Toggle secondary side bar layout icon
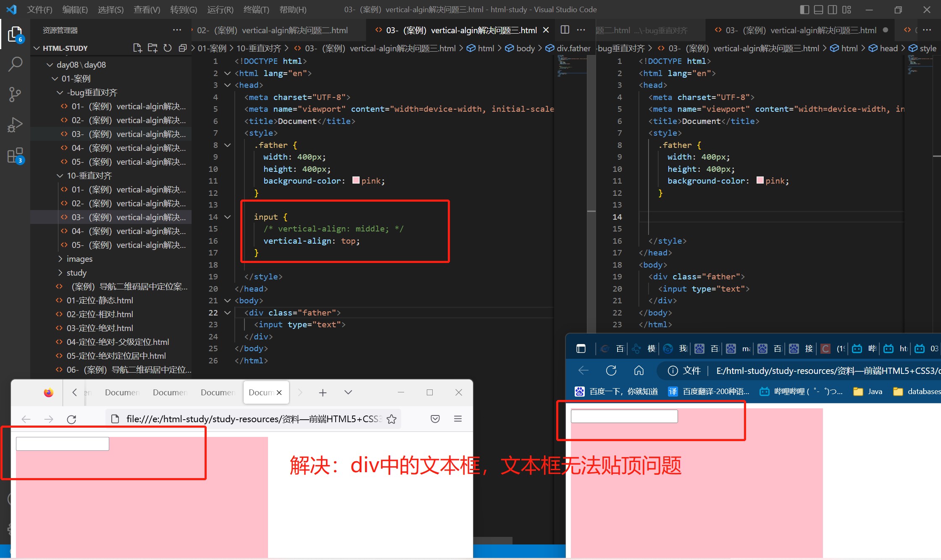 (832, 9)
